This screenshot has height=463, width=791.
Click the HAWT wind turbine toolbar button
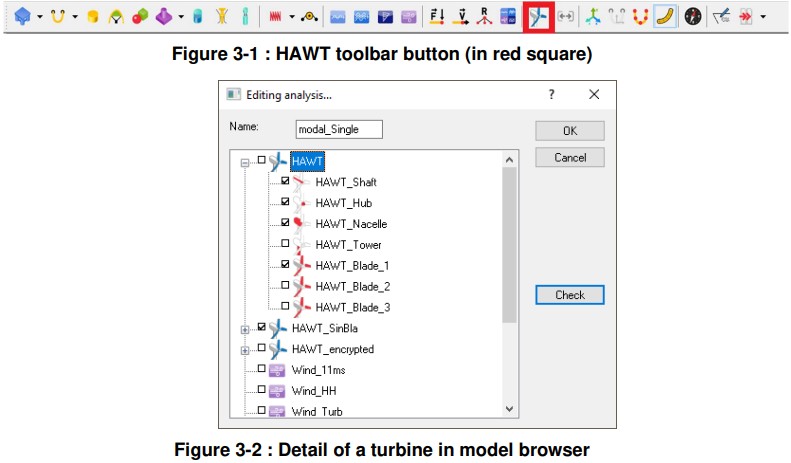coord(540,17)
